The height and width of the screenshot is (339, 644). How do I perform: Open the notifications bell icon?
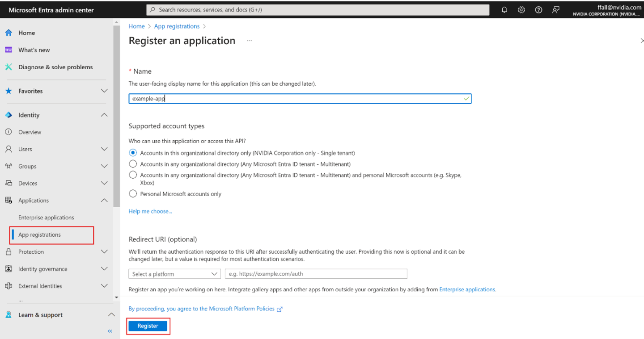(x=504, y=10)
